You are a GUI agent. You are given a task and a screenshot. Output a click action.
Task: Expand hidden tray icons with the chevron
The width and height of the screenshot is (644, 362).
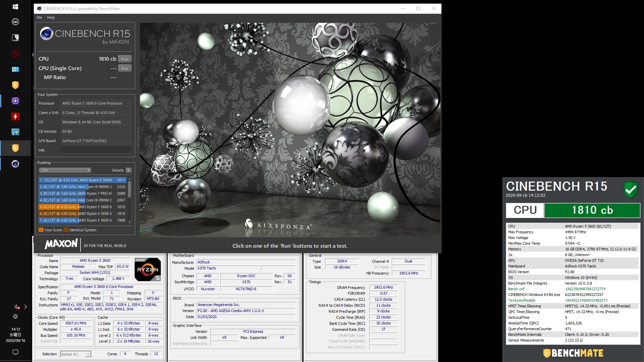tap(25, 307)
